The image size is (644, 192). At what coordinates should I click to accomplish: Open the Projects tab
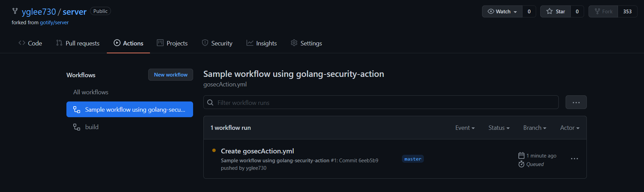click(172, 43)
